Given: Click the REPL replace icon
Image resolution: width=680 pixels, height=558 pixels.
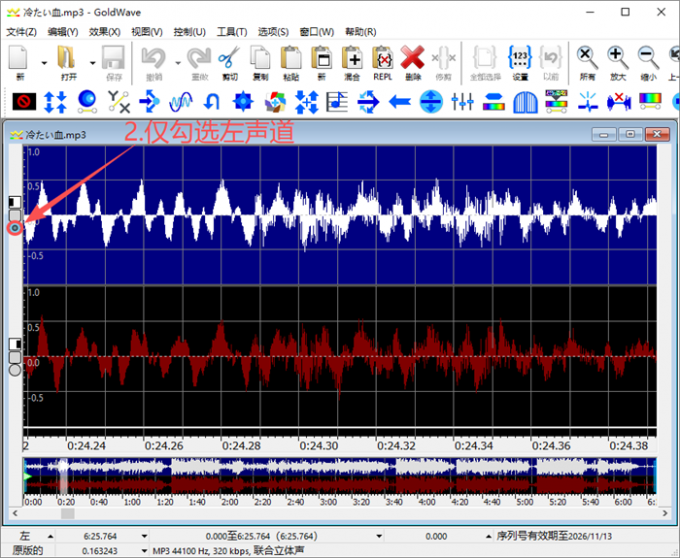Looking at the screenshot, I should tap(383, 58).
